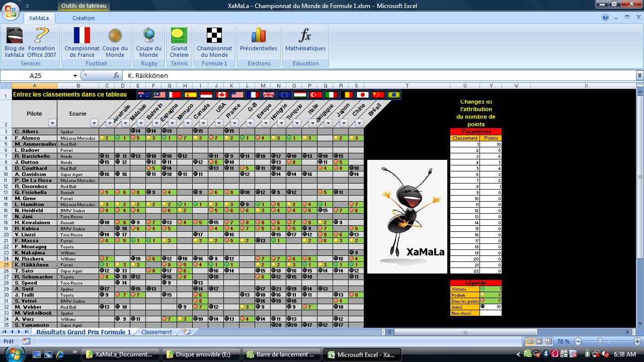Viewport: 644px width, 362px height.
Task: Open Formation Office 2007 help icon
Action: pyautogui.click(x=42, y=42)
